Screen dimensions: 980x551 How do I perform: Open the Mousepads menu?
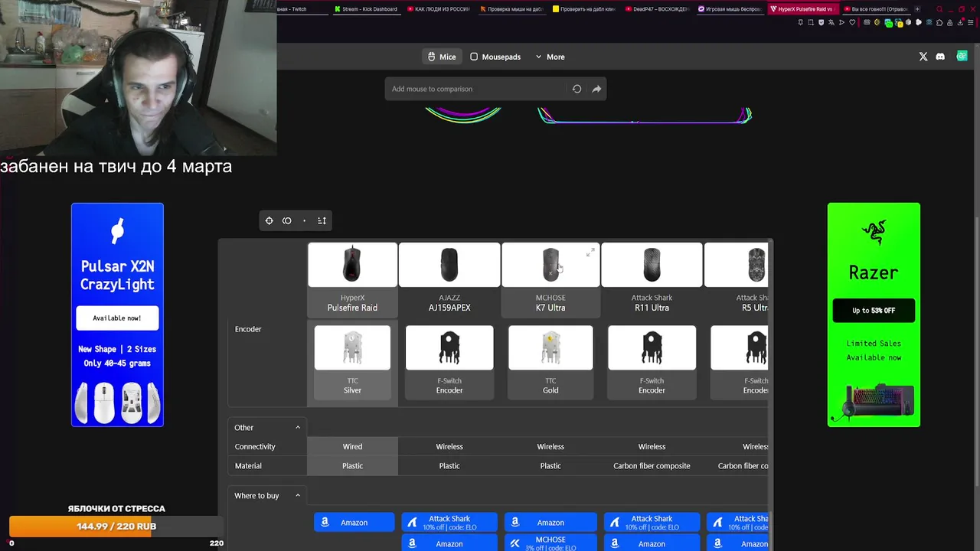tap(495, 57)
